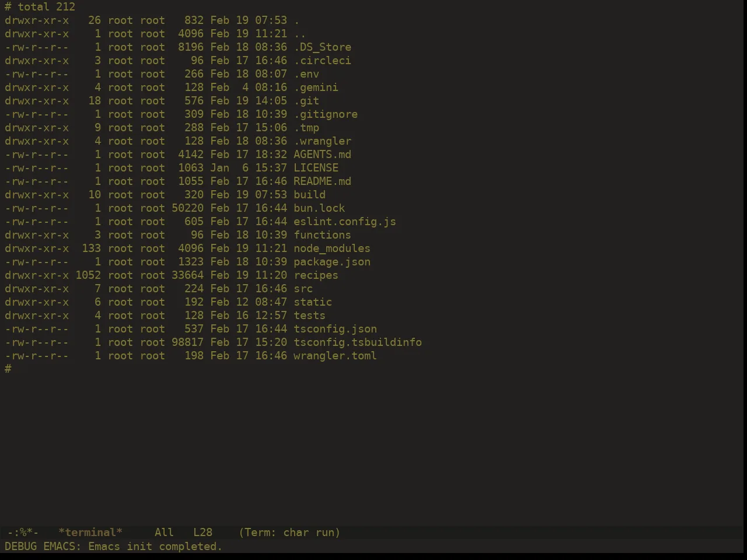The image size is (747, 560).
Task: Click the size 605 of eslint.config.js
Action: coord(194,222)
